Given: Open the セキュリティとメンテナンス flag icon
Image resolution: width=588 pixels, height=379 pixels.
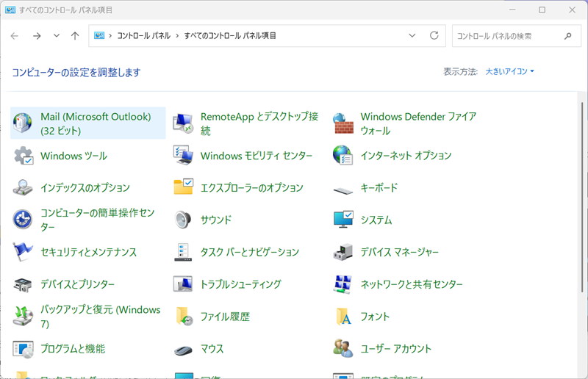Looking at the screenshot, I should (23, 251).
